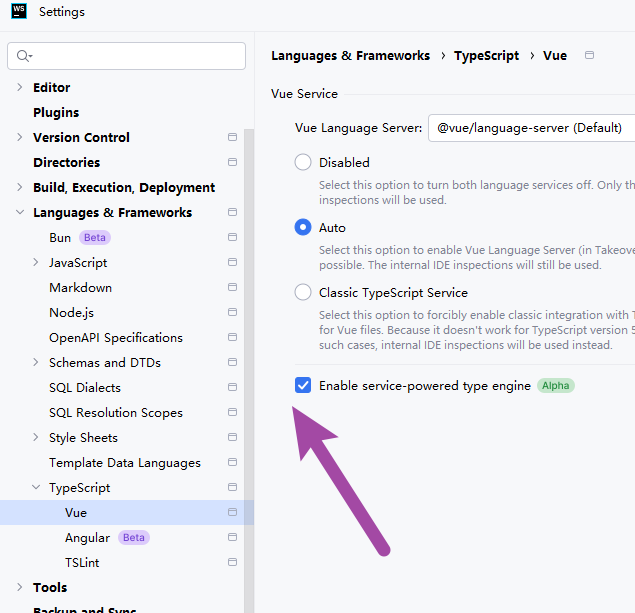
Task: Expand the Schemas and DTDs node
Action: click(x=36, y=362)
